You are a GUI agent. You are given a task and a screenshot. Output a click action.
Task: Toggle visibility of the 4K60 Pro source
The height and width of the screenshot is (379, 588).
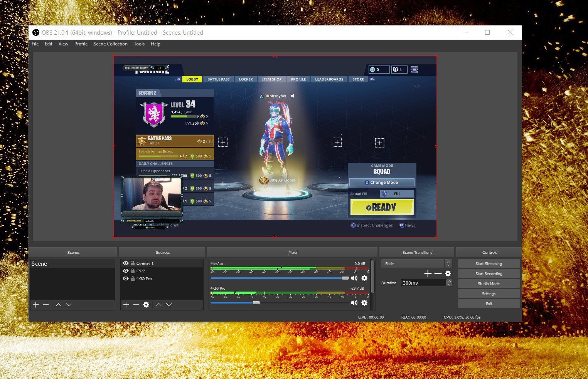point(125,278)
